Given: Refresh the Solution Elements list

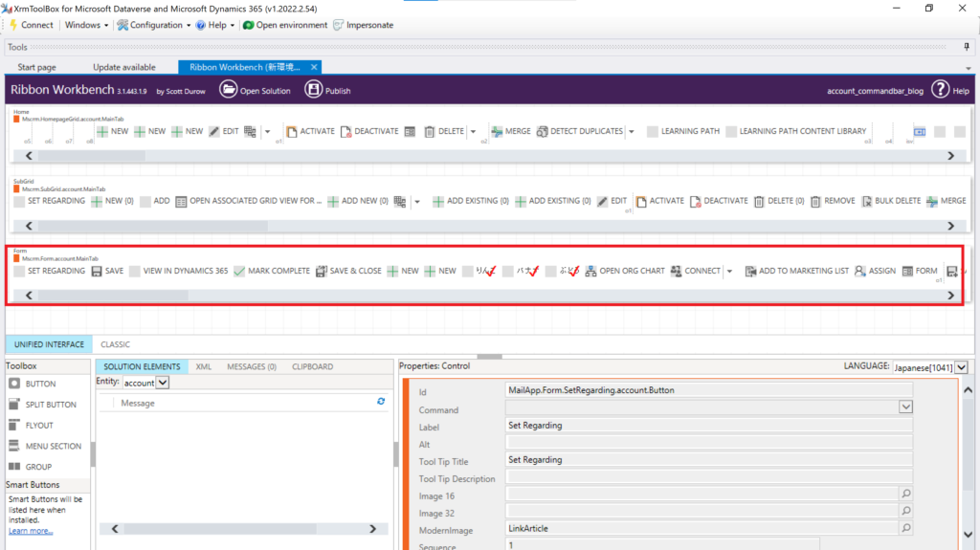Looking at the screenshot, I should (x=381, y=403).
